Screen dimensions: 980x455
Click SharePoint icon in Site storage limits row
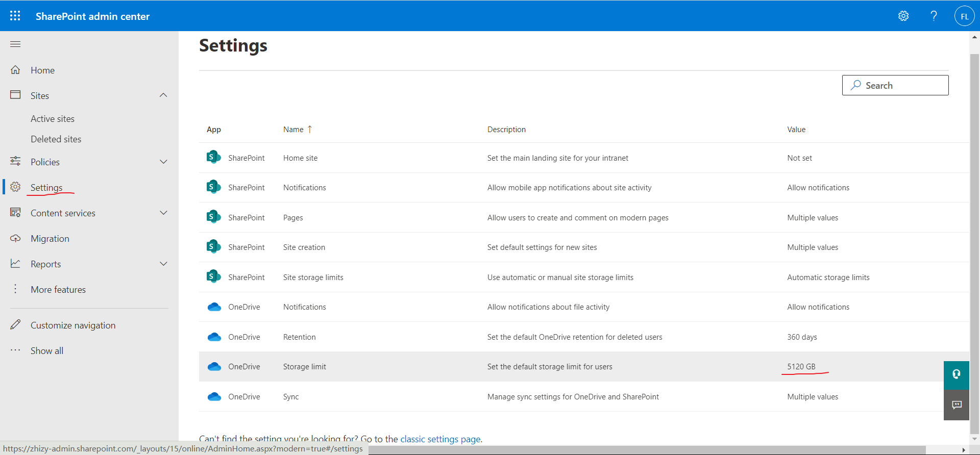[213, 276]
